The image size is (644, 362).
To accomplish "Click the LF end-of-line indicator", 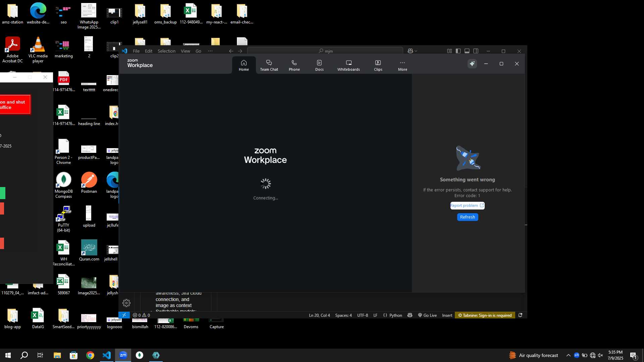I will 375,315.
